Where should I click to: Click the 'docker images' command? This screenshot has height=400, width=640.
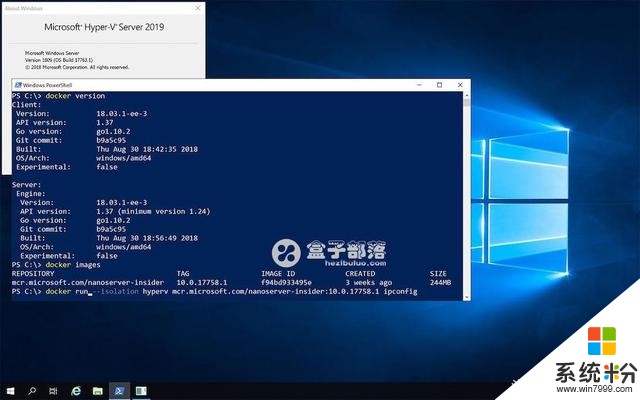tap(73, 265)
